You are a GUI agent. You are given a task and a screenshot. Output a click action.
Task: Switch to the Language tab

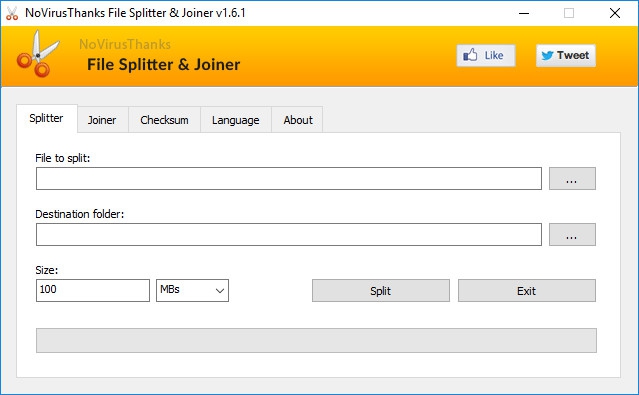236,120
